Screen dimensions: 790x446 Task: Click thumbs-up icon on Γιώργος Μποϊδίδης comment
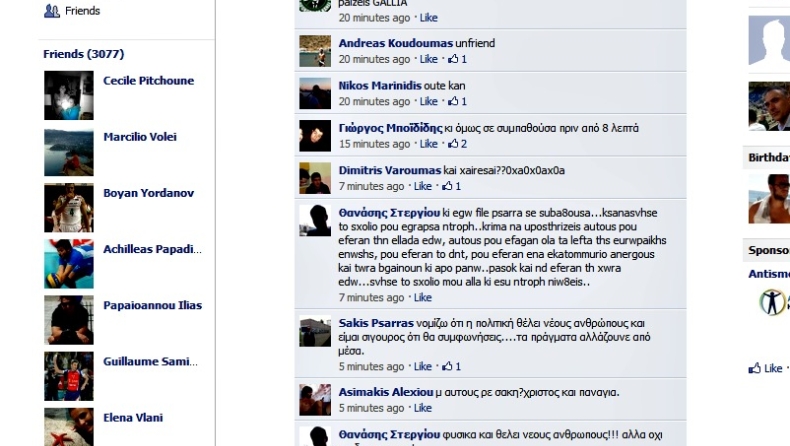tap(453, 144)
